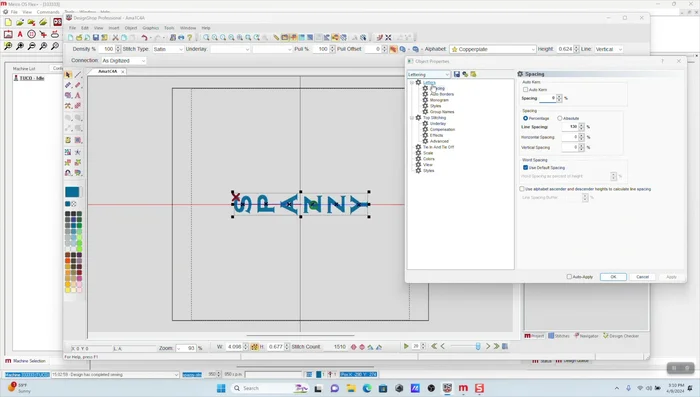Click the large blue current color swatch

tap(72, 192)
